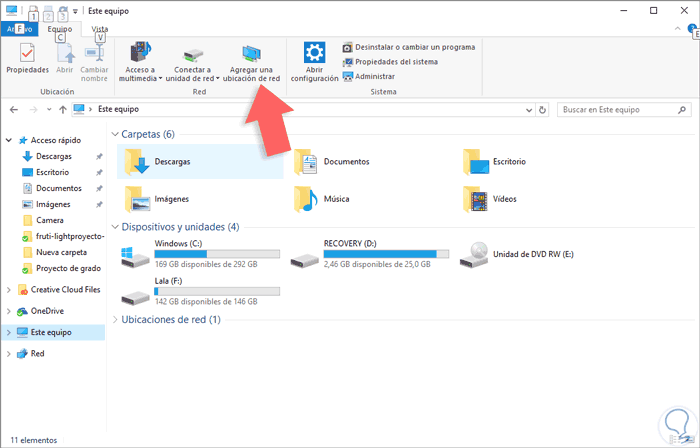Open fruti-lightproyecto folder in sidebar
Image resolution: width=700 pixels, height=448 pixels.
pos(70,236)
